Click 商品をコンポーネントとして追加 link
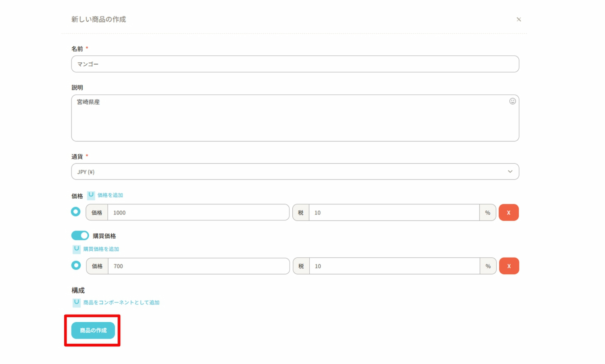Screen dimensions: 605x364 (x=121, y=302)
